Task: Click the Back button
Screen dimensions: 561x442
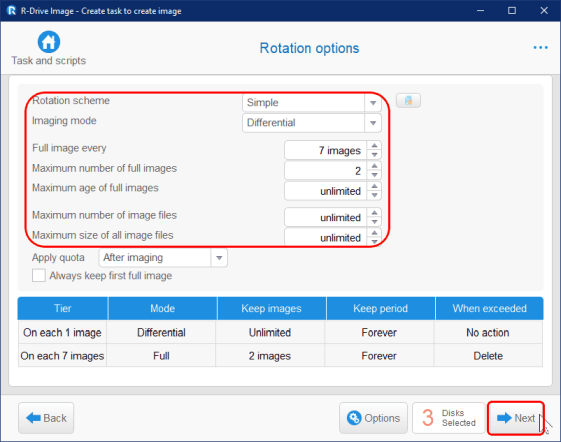Action: (x=46, y=418)
